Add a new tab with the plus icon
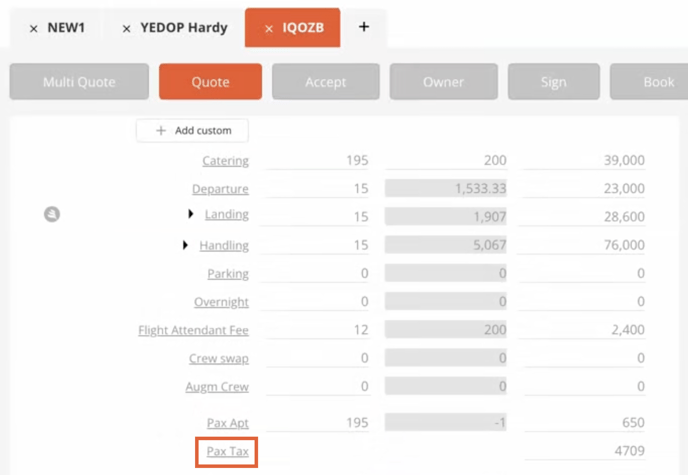The image size is (688, 475). tap(364, 27)
